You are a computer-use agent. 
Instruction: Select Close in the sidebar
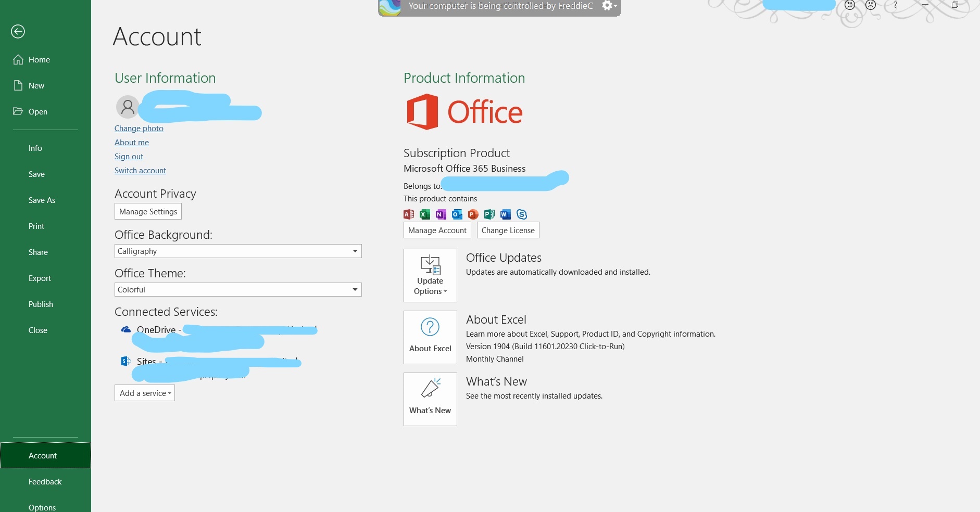click(x=45, y=330)
